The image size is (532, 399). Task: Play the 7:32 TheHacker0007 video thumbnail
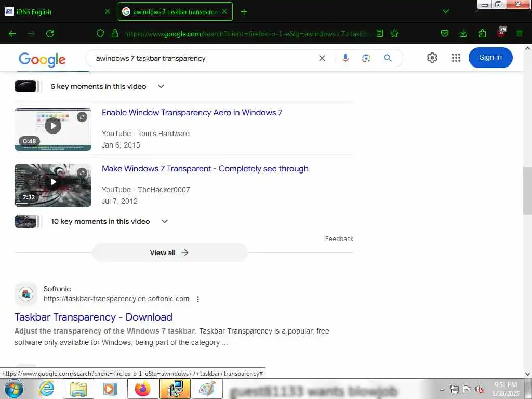click(53, 185)
